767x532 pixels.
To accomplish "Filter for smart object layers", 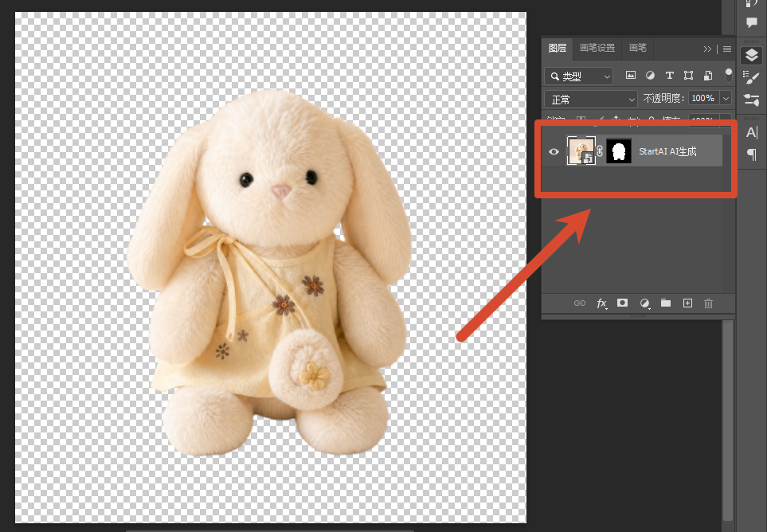I will 708,76.
